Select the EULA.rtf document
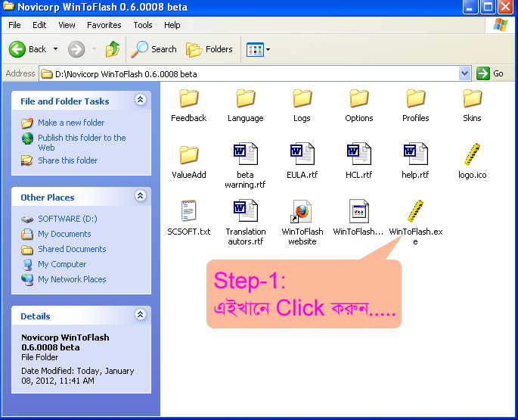The height and width of the screenshot is (420, 518). (x=302, y=161)
